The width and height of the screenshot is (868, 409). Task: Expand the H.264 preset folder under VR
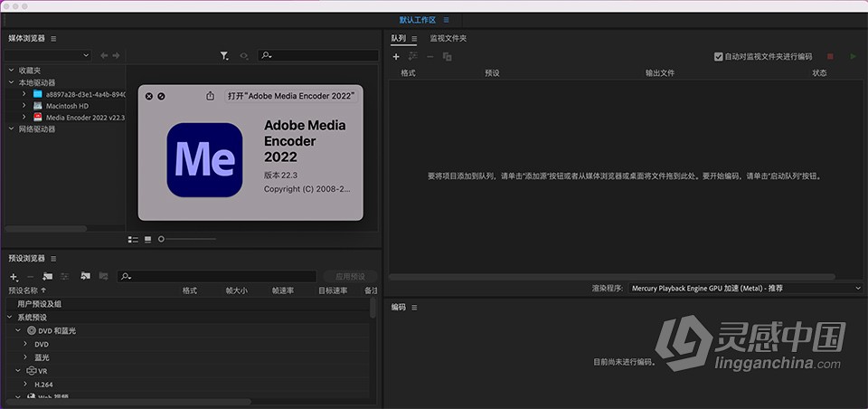(x=25, y=384)
